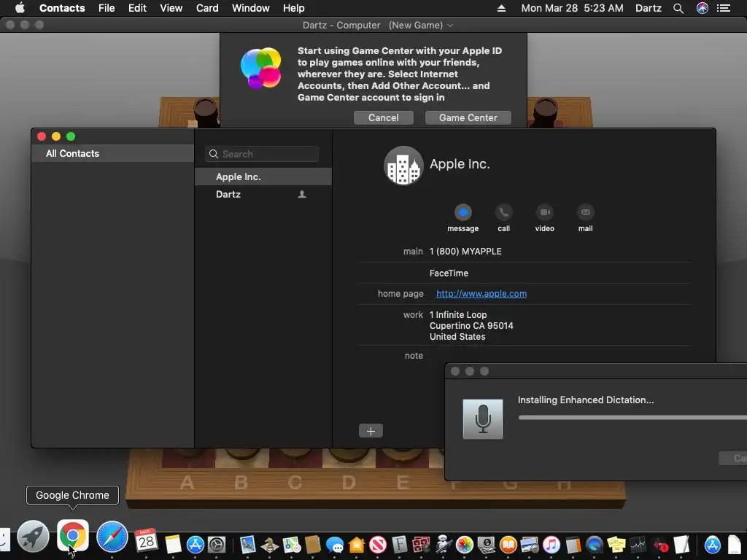The height and width of the screenshot is (560, 747).
Task: Open QuickTime Player from the dock
Action: click(x=594, y=545)
